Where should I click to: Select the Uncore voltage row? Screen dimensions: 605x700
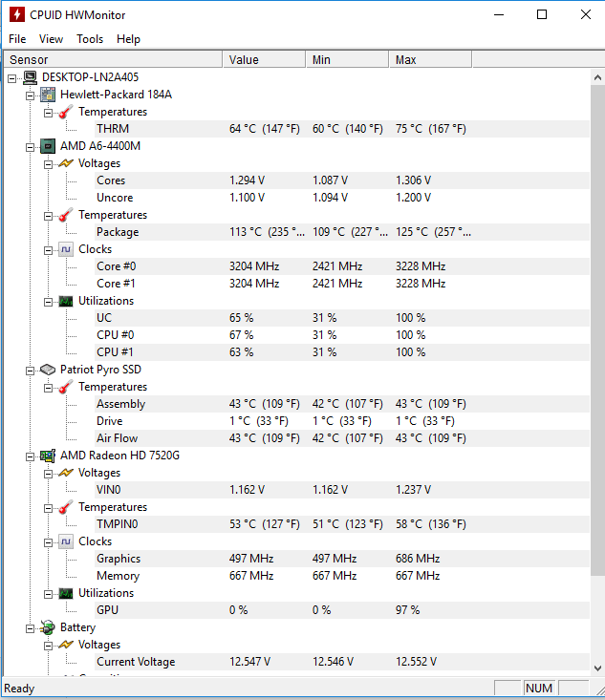tap(342, 198)
